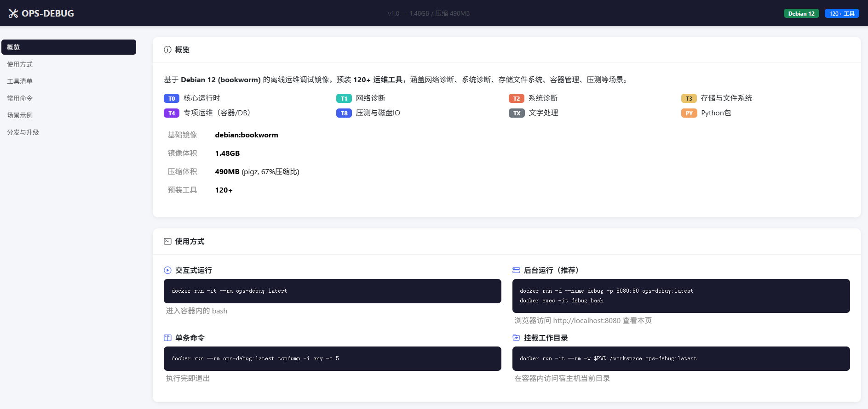Image resolution: width=868 pixels, height=409 pixels.
Task: Click the PY badge for Python包
Action: pyautogui.click(x=689, y=113)
